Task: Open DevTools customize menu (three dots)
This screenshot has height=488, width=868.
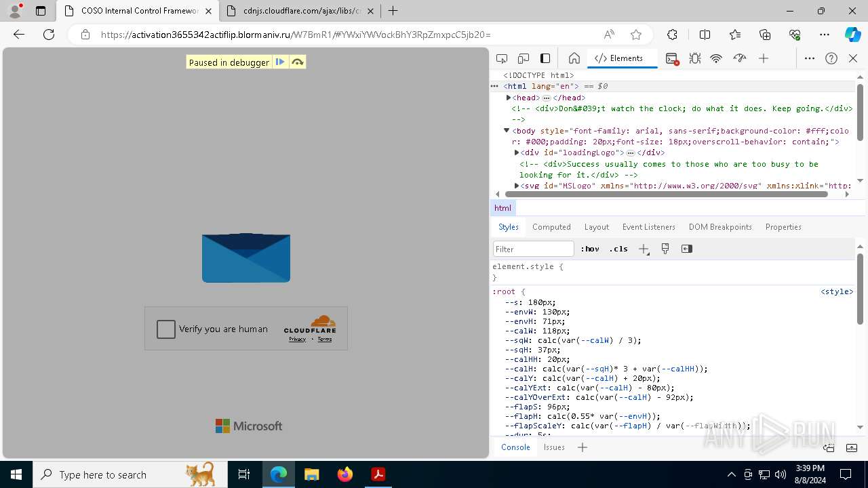Action: pyautogui.click(x=809, y=58)
